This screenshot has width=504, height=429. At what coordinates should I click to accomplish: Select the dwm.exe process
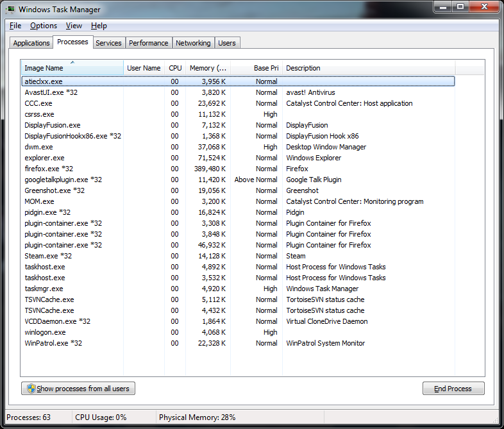point(238,147)
